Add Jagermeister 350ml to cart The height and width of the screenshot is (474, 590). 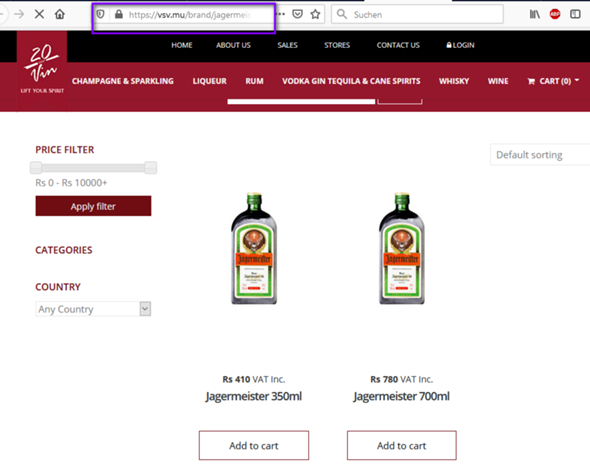254,445
